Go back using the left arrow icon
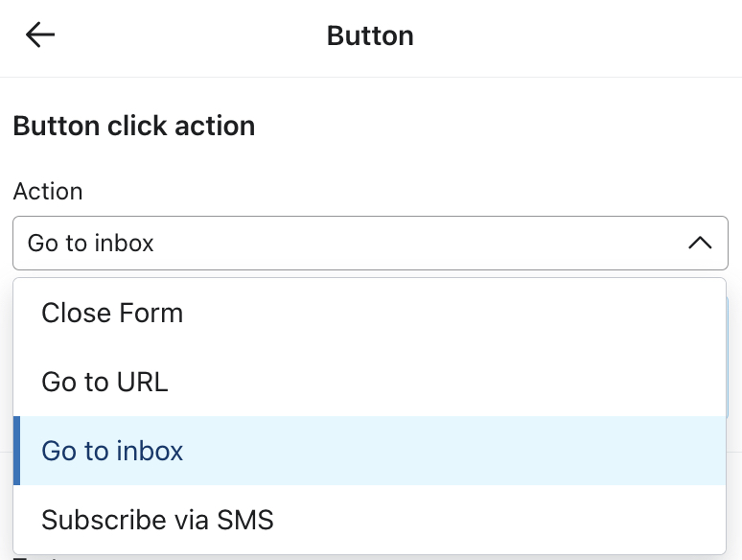Viewport: 742px width, 560px height. tap(40, 35)
